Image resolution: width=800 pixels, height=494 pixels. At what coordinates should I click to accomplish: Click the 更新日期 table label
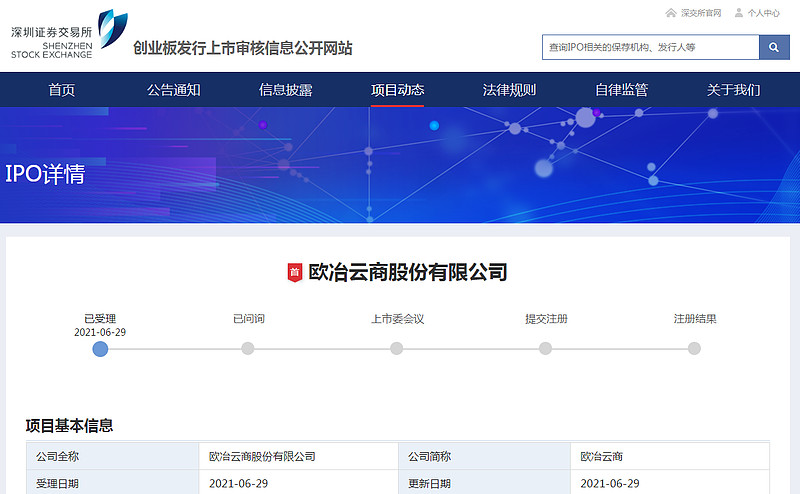[429, 483]
